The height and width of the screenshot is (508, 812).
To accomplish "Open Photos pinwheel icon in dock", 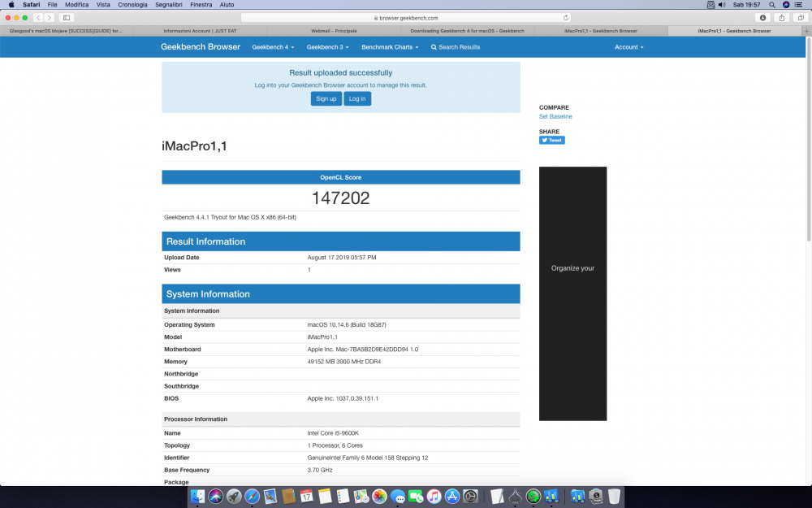I will tap(379, 496).
